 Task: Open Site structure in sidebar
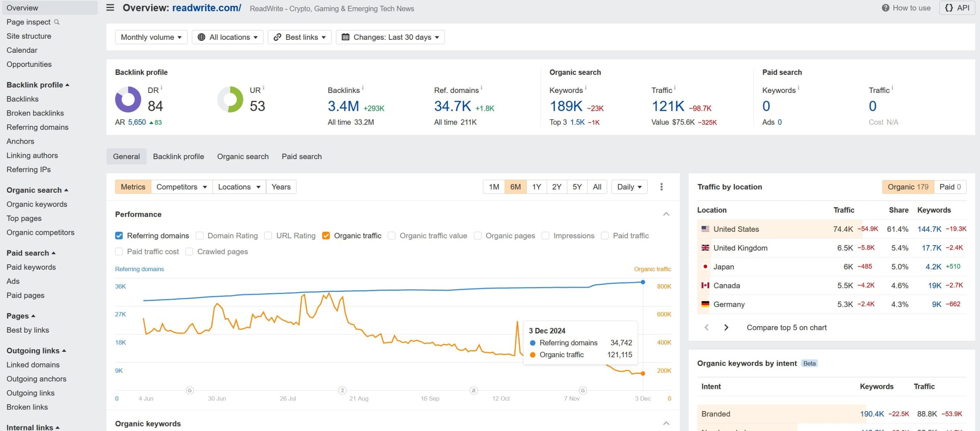pyautogui.click(x=29, y=36)
